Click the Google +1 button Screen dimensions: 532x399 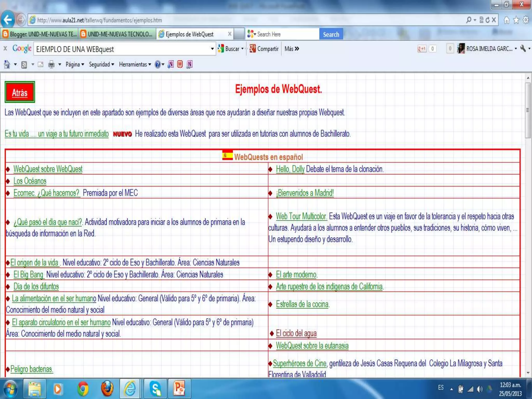422,49
